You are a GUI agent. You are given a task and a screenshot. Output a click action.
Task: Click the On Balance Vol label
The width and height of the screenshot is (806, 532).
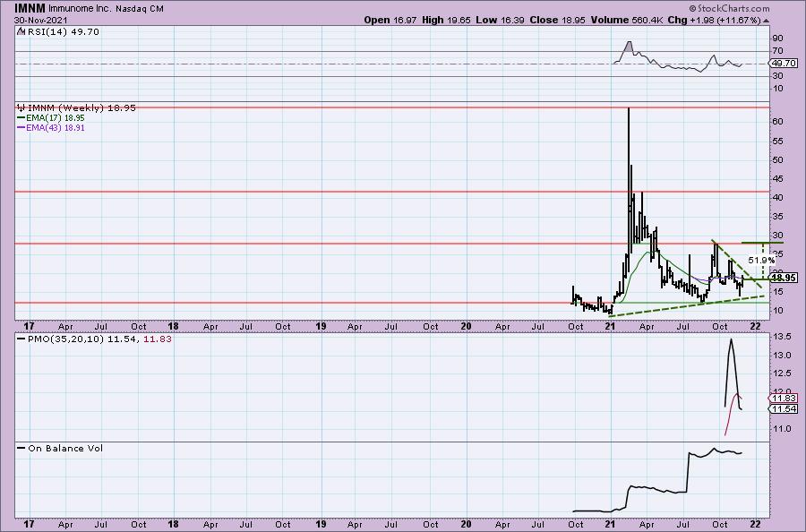coord(60,448)
